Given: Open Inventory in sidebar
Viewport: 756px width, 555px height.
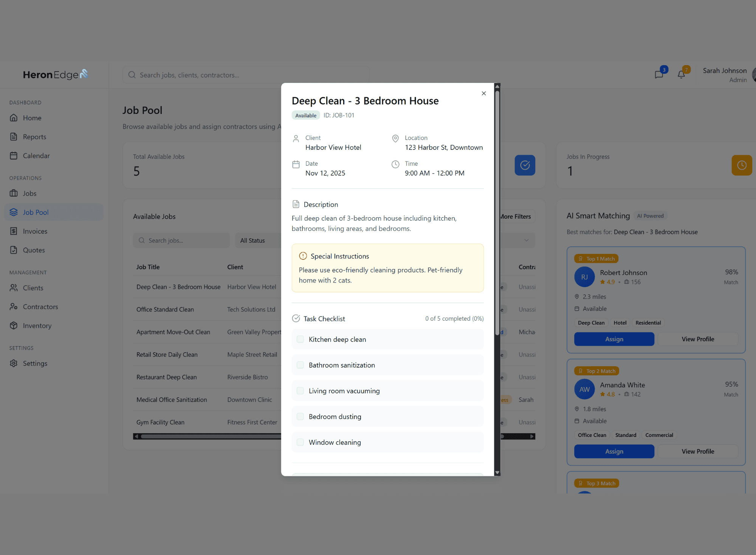Looking at the screenshot, I should [54, 326].
